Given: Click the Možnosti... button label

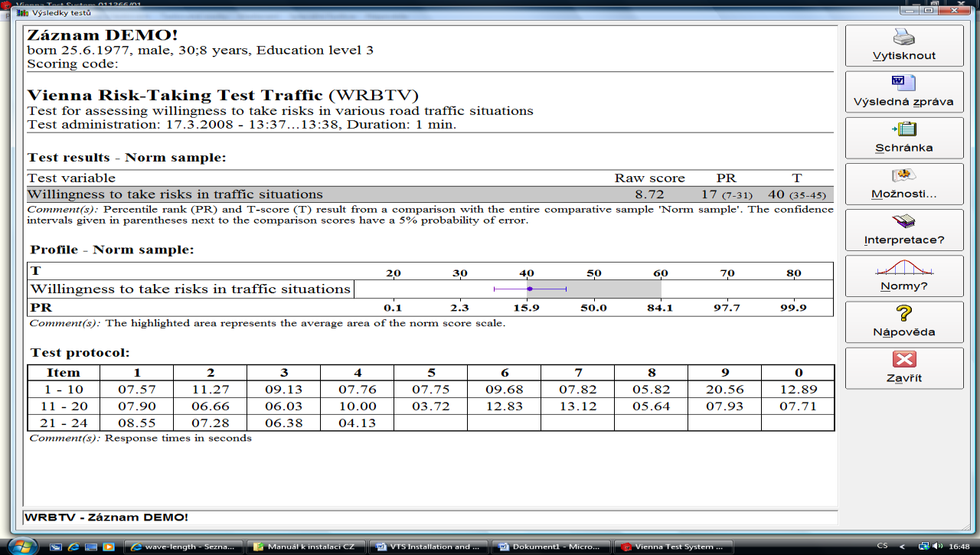Looking at the screenshot, I should tap(904, 194).
